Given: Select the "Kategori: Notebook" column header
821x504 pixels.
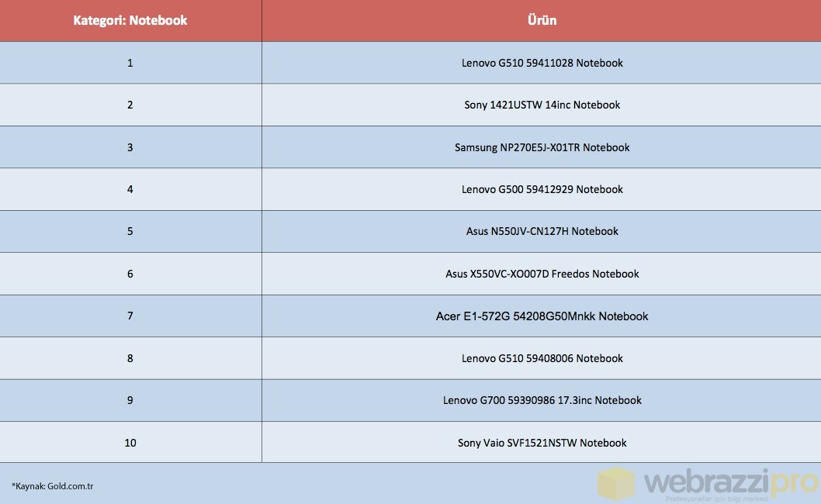Looking at the screenshot, I should (x=130, y=21).
